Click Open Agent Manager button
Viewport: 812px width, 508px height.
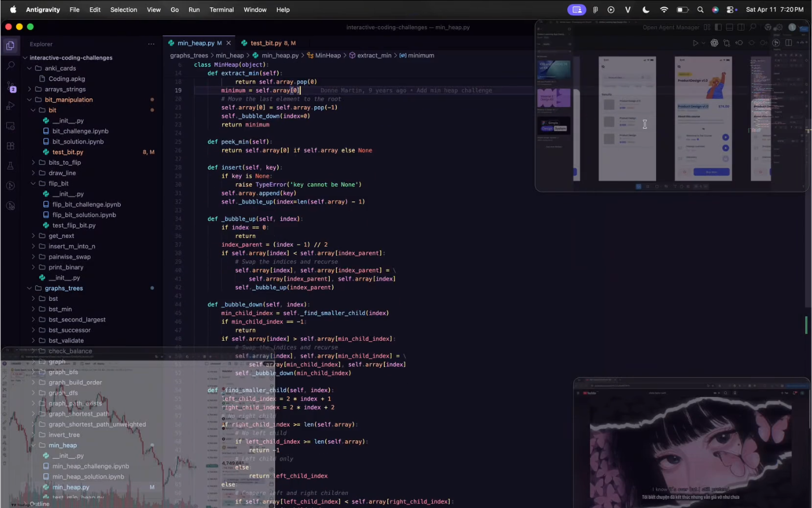coord(670,27)
